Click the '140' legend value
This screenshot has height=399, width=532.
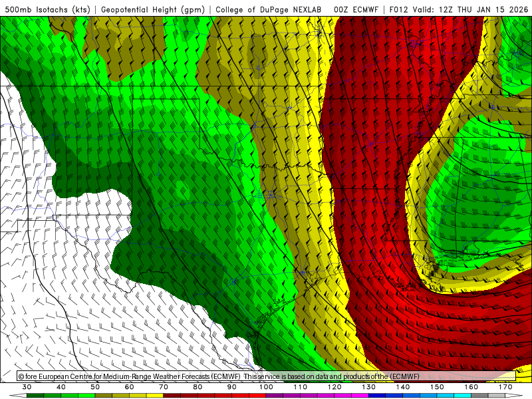(x=403, y=387)
